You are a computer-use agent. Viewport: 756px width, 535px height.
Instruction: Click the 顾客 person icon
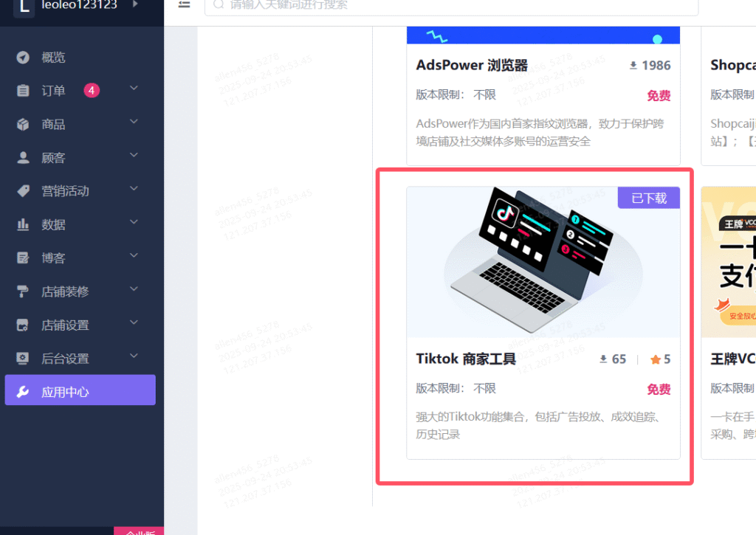[x=23, y=158]
